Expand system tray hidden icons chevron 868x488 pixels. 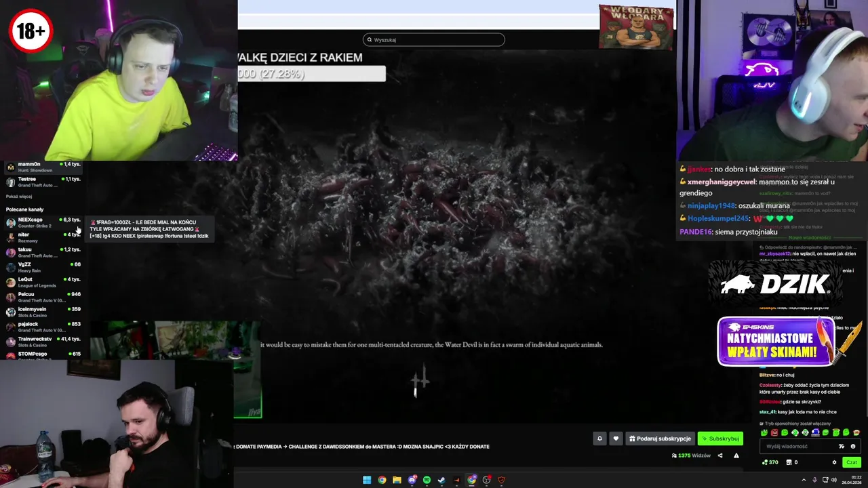tap(804, 480)
